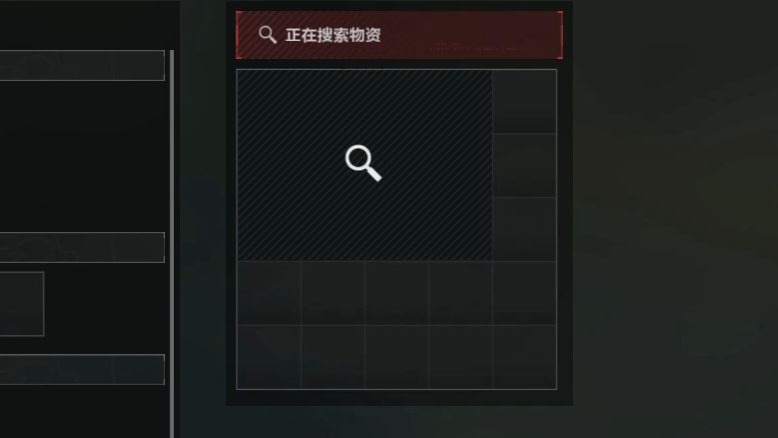Click the lowest horizontal bar in left panel

point(82,370)
